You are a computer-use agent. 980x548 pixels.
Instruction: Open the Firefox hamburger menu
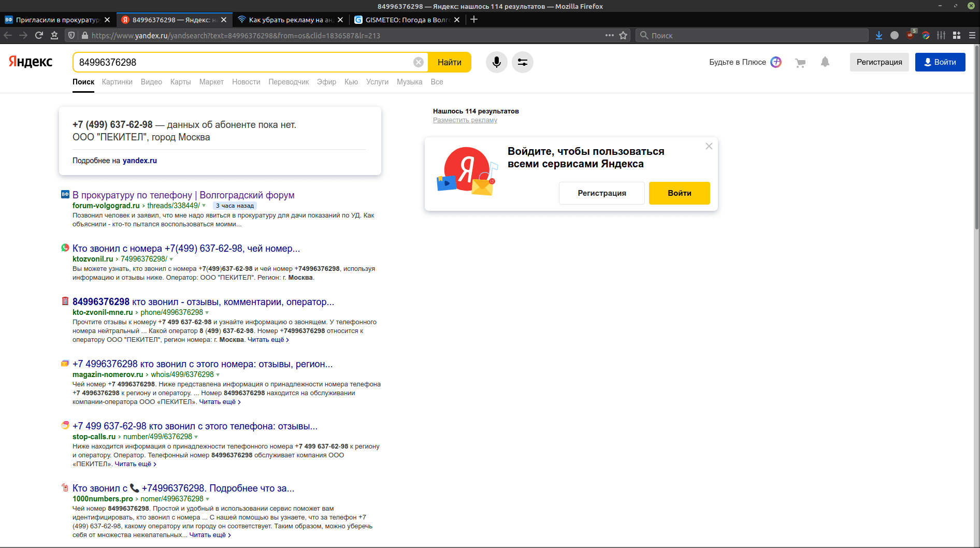(972, 35)
